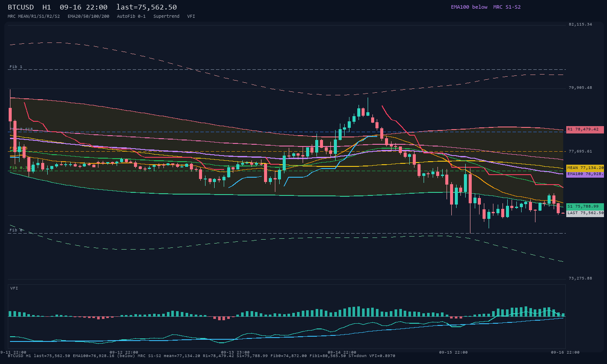Click the MRC S1-S2 status text at top right

(507, 7)
